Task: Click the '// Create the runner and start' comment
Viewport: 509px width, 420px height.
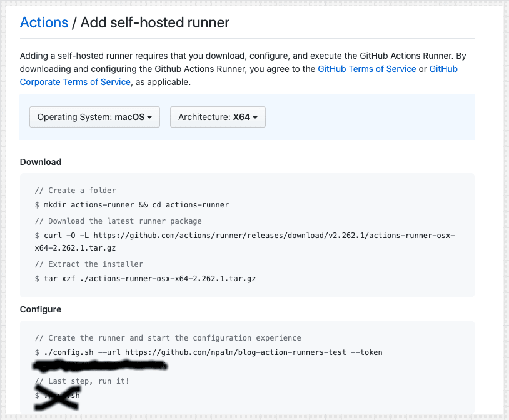Action: coord(168,338)
